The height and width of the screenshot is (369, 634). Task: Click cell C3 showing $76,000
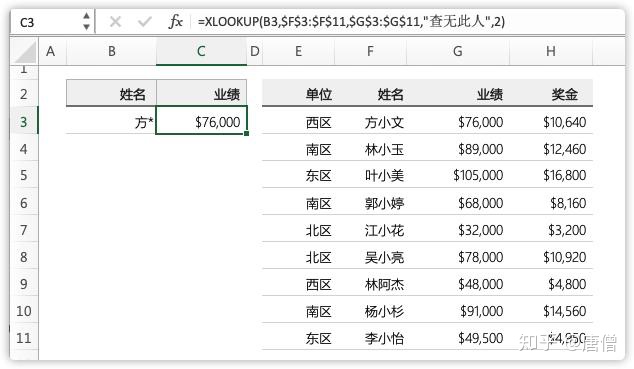point(201,120)
